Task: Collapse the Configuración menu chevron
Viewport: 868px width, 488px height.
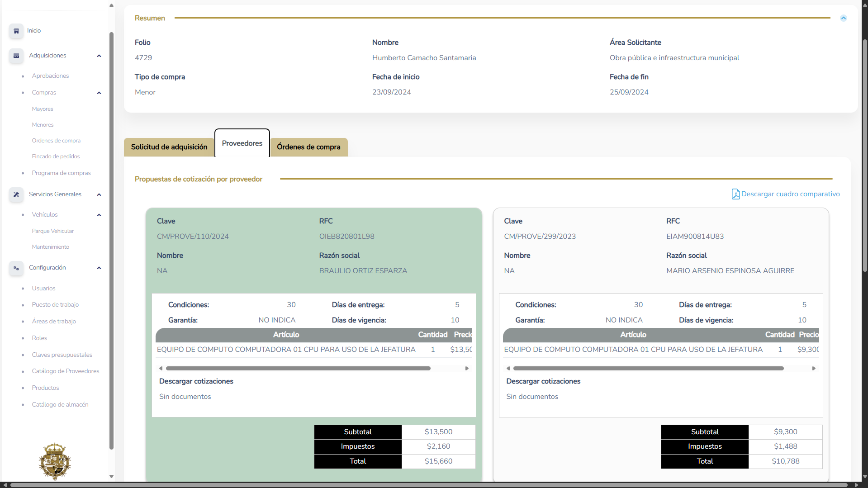Action: 99,268
